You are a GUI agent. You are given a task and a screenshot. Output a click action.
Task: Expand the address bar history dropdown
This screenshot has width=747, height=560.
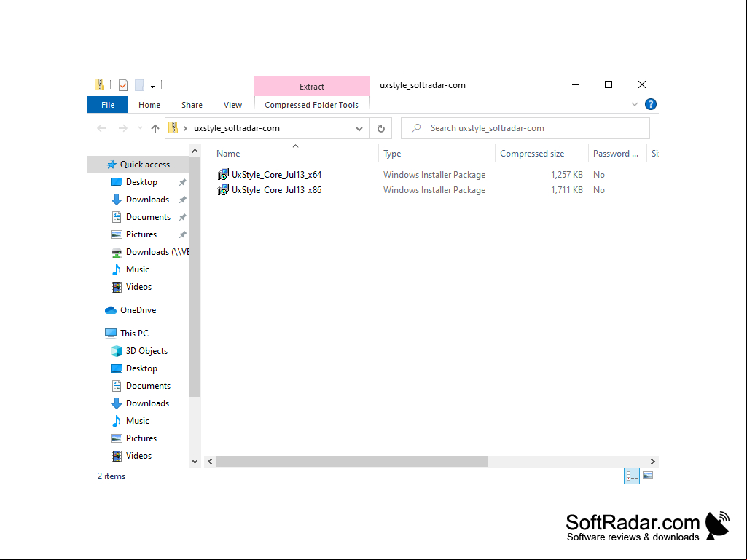[359, 129]
